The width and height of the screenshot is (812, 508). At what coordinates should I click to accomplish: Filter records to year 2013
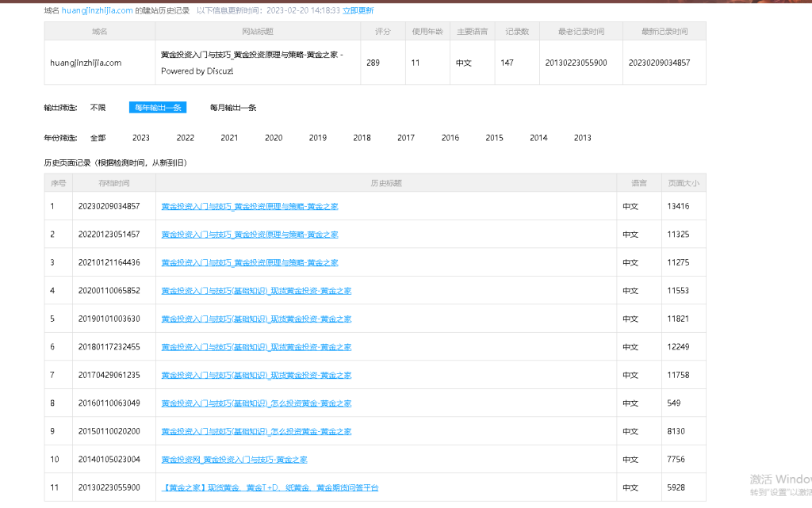pyautogui.click(x=583, y=138)
